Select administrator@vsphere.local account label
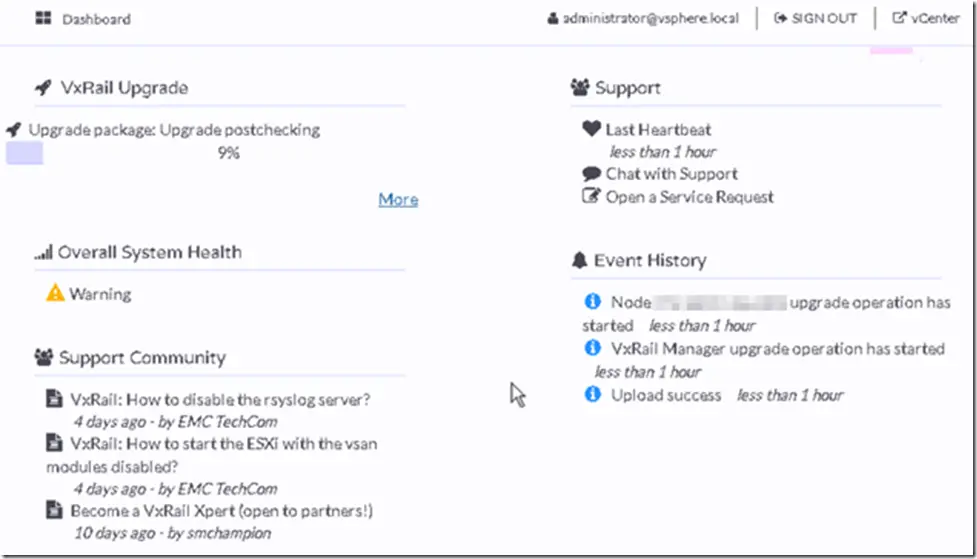This screenshot has width=977, height=559. tap(651, 18)
